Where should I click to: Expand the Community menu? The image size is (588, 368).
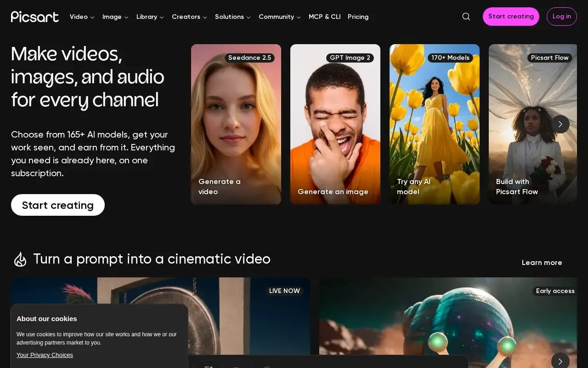pos(280,17)
